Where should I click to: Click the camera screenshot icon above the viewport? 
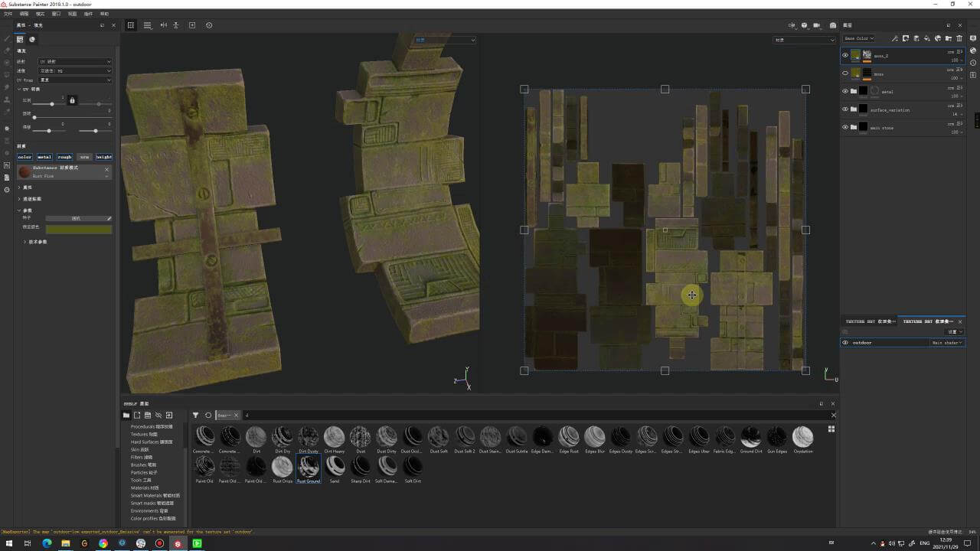(833, 25)
